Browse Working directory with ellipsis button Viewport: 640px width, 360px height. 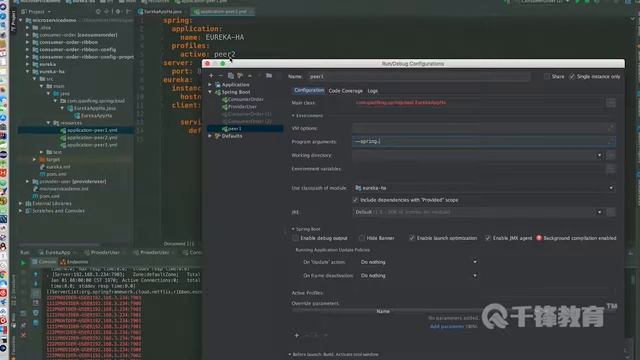(x=611, y=155)
